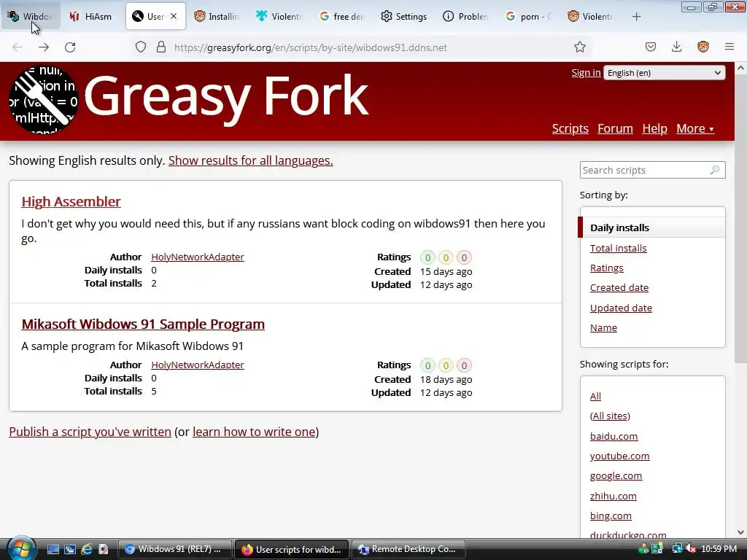This screenshot has height=560, width=747.
Task: Switch to the Installing tab
Action: tap(217, 17)
